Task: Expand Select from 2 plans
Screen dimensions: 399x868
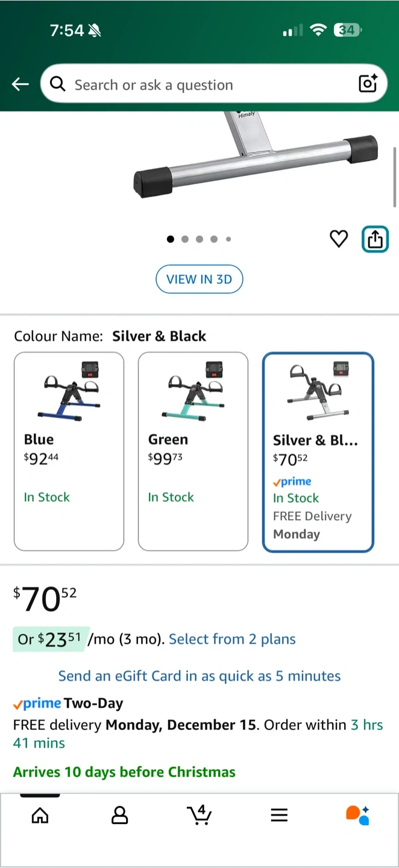Action: point(232,639)
